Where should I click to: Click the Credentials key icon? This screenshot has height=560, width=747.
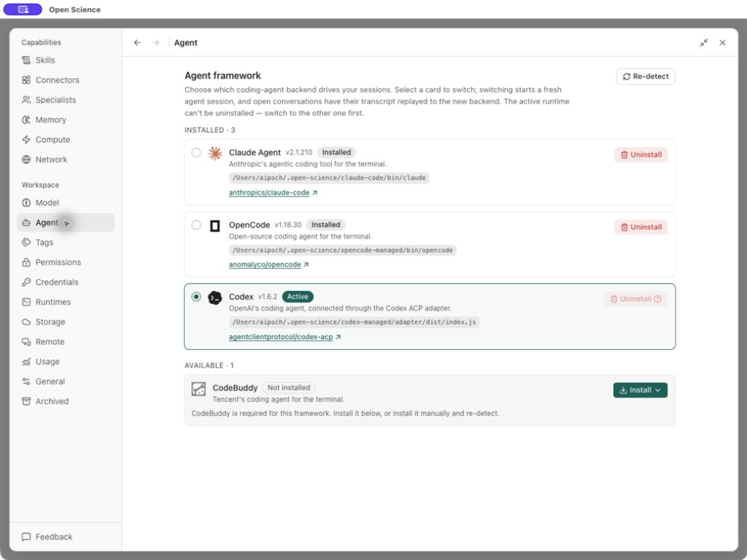(26, 282)
